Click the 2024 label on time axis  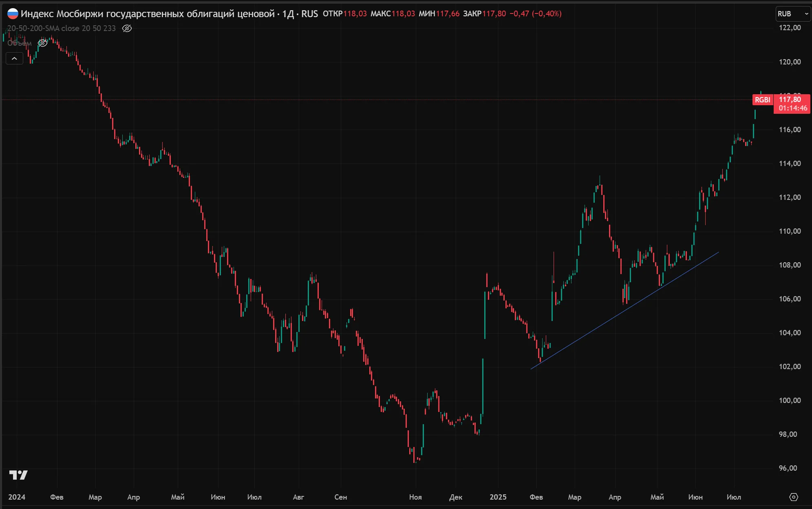[17, 497]
